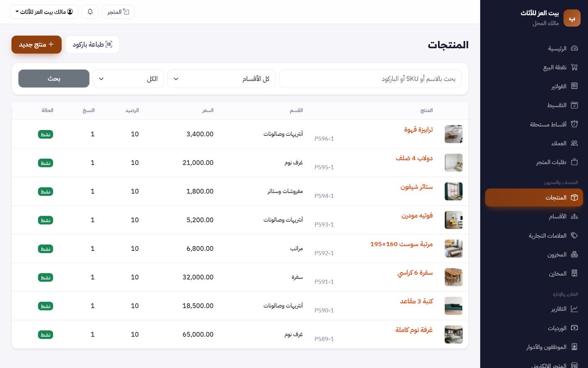Click the SKU code P596-1

click(x=324, y=139)
